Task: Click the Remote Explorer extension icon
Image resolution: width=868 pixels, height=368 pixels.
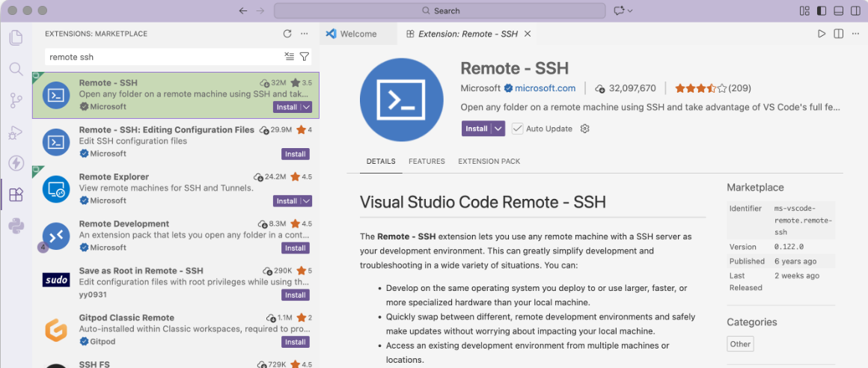Action: coord(56,189)
